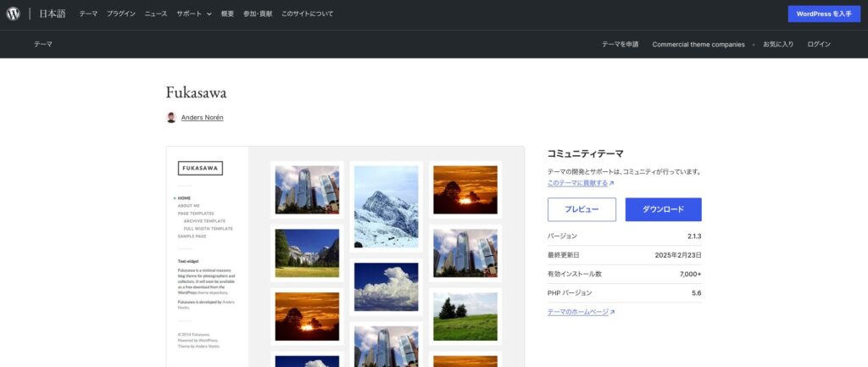Click the Fukasawa theme screenshot preview
Image resolution: width=868 pixels, height=367 pixels.
pos(345,256)
